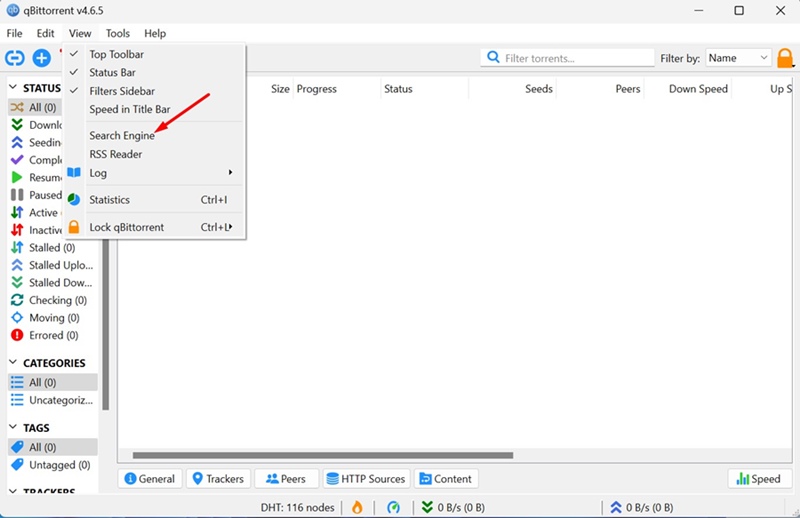Uncheck Status Bar in View menu
Viewport: 800px width, 518px height.
pyautogui.click(x=155, y=72)
